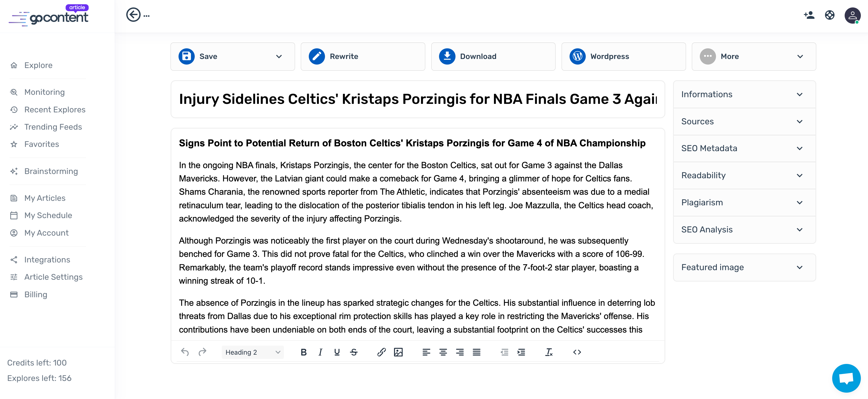The height and width of the screenshot is (399, 868).
Task: Open source code view icon
Action: coord(576,352)
